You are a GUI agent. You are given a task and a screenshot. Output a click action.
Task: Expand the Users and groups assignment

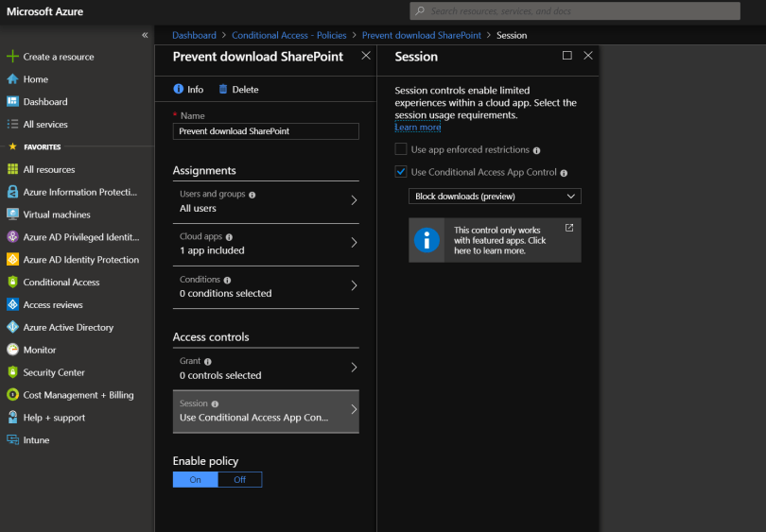(x=266, y=200)
